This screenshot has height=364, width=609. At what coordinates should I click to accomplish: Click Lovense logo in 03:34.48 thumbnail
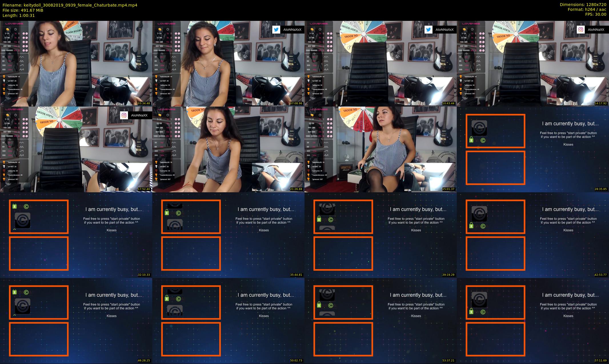coord(14,24)
